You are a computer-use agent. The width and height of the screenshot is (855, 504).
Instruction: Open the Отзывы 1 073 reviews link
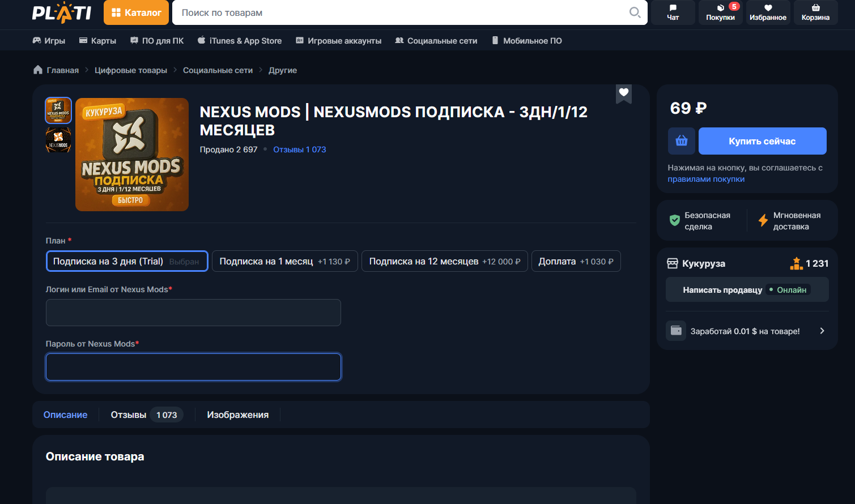(300, 150)
